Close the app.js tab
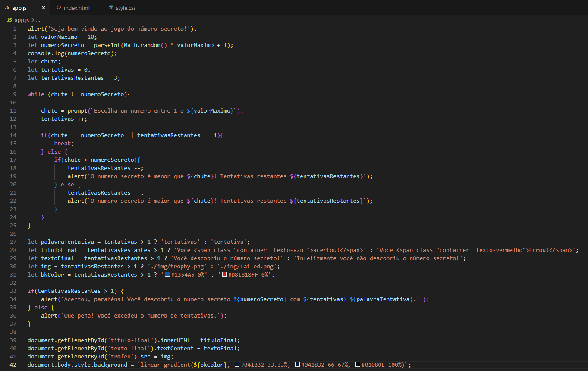Image resolution: width=588 pixels, height=371 pixels. (x=43, y=8)
